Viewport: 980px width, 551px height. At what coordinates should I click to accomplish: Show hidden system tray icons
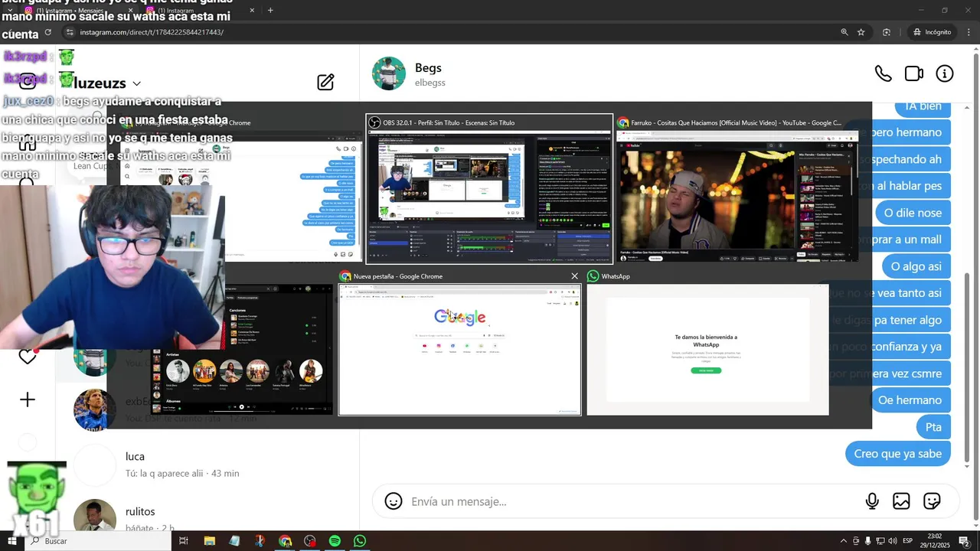tap(844, 541)
